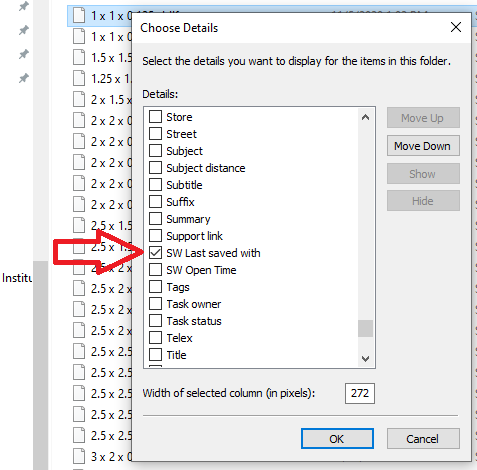Check the Tags detail checkbox
Viewport: 477px width, 470px height.
155,287
